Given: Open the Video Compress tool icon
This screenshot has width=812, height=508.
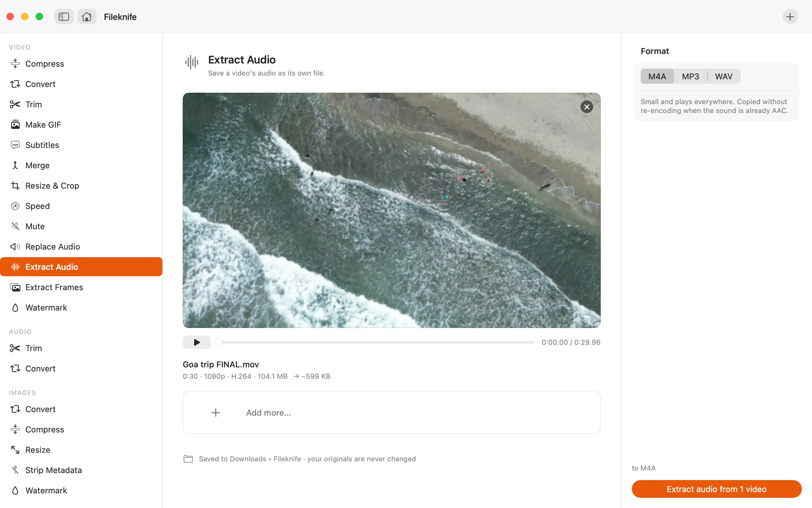Looking at the screenshot, I should tap(15, 63).
